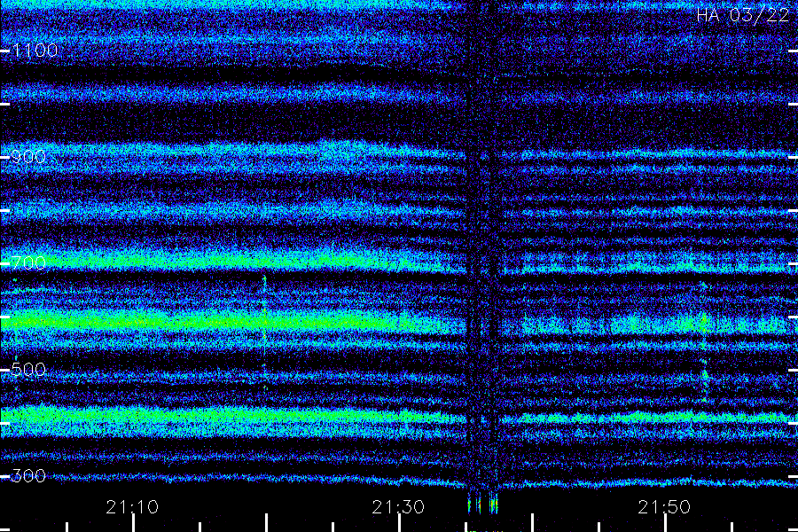Click the 300 frequency axis label
Image resolution: width=798 pixels, height=532 pixels.
pos(28,476)
